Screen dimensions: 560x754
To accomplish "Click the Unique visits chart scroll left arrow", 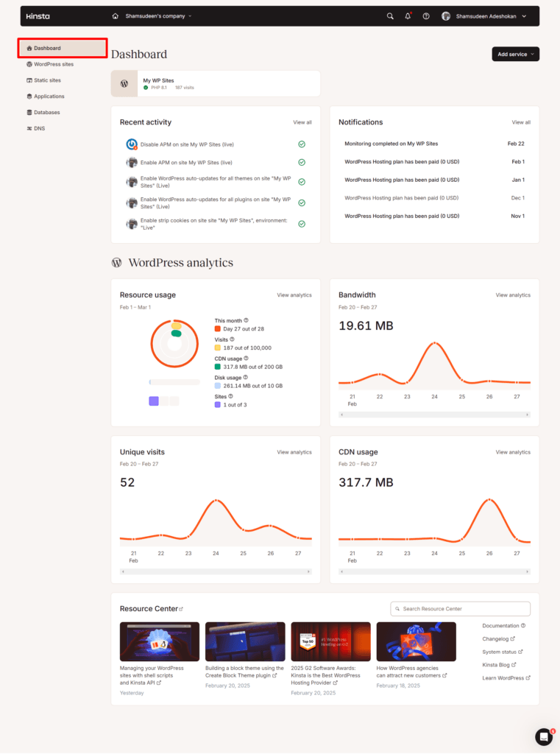I will click(123, 571).
